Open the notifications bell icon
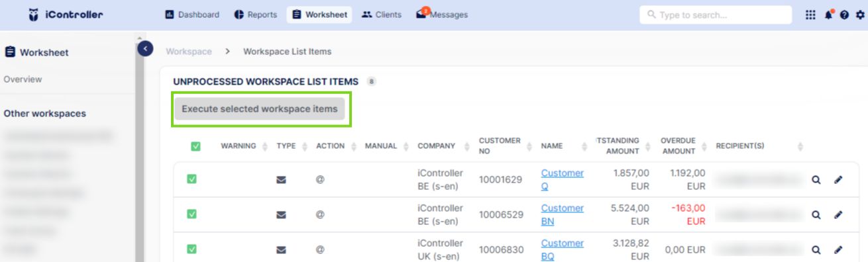Viewport: 868px width, 262px height. tap(829, 15)
